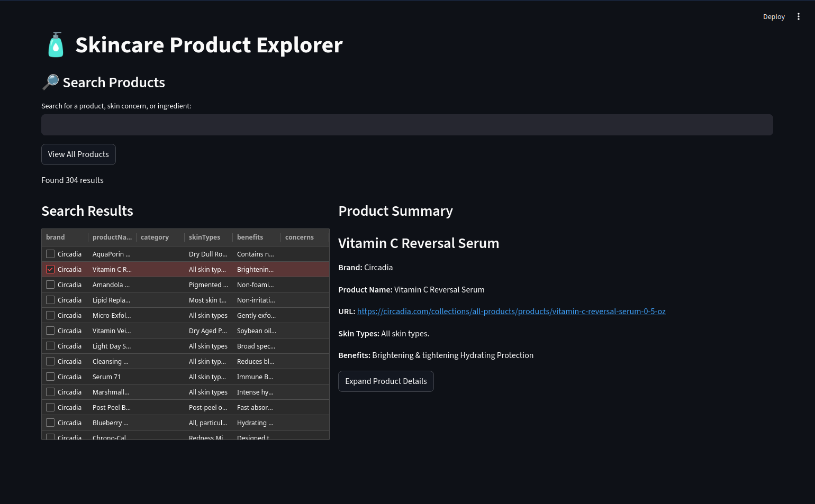The image size is (815, 504).
Task: Sort by the benefits column header
Action: click(257, 237)
